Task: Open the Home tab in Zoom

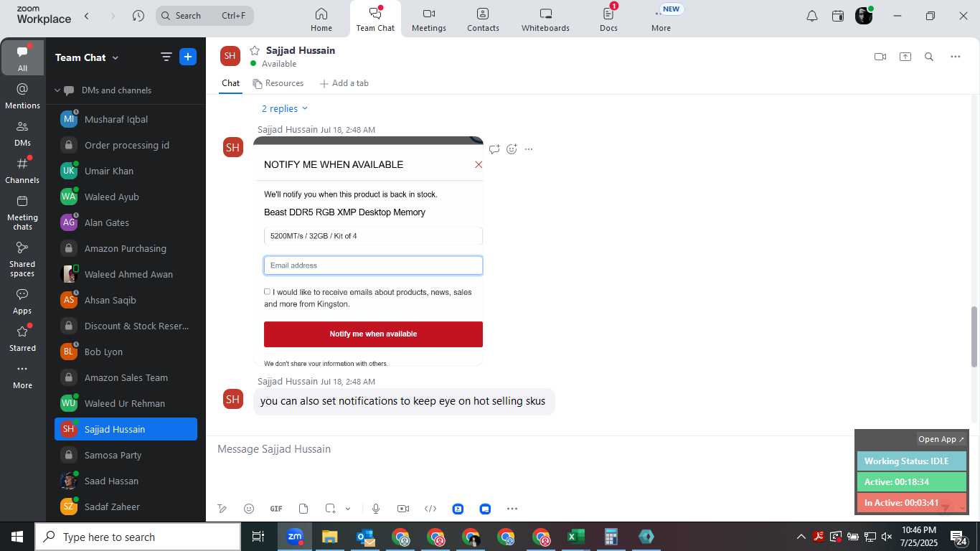Action: click(321, 19)
